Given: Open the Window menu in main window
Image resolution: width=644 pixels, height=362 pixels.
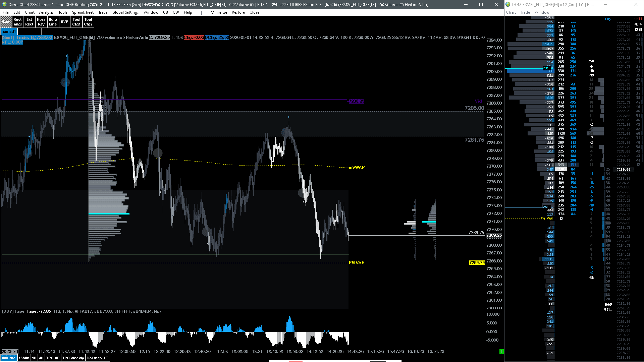Looking at the screenshot, I should 151,12.
